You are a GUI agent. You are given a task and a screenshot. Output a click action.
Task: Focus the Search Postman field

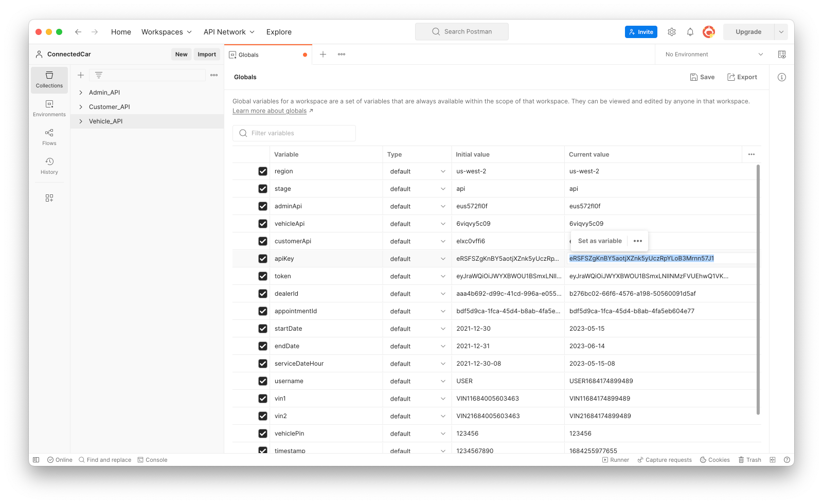(462, 31)
